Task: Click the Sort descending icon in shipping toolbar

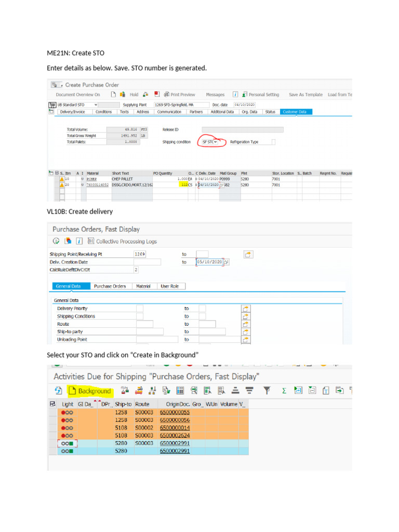Action: pos(249,391)
